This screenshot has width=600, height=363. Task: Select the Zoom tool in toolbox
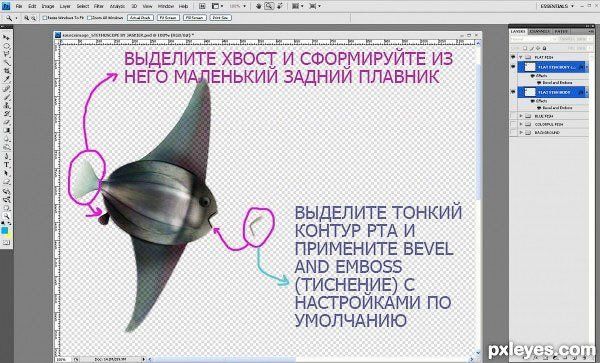[7, 215]
